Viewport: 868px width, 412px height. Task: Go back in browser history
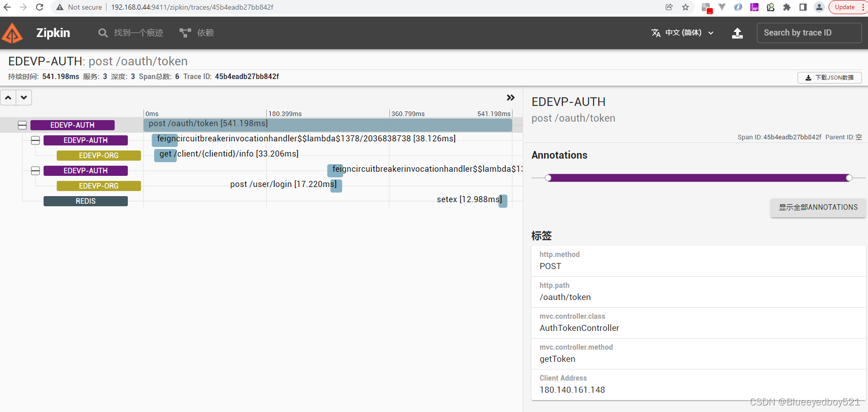7,7
